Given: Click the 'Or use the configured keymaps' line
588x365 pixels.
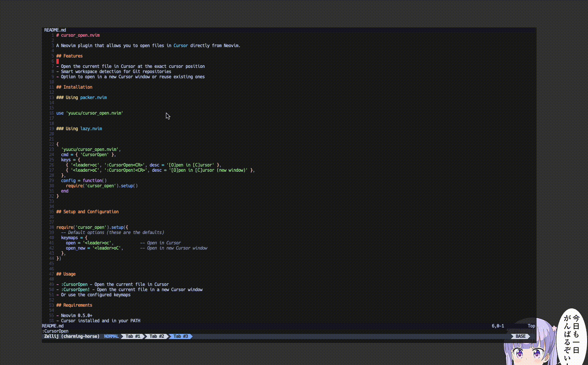Looking at the screenshot, I should tap(93, 295).
